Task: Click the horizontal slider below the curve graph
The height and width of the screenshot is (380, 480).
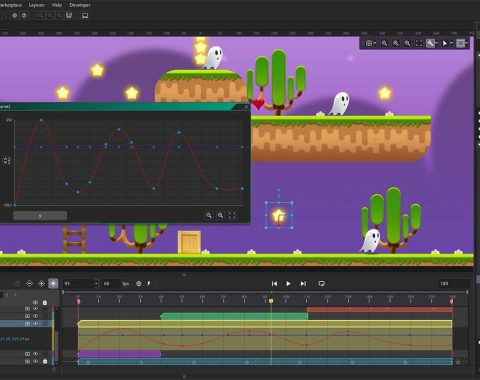Action: tap(40, 216)
